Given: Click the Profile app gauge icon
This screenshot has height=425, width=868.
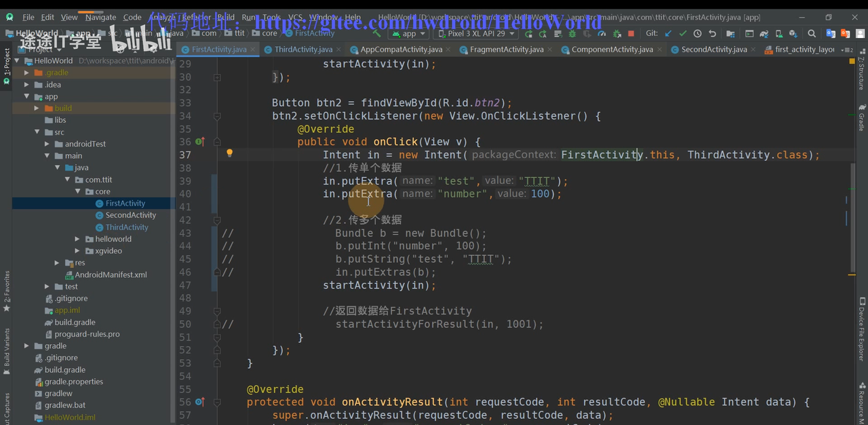Looking at the screenshot, I should click(x=601, y=33).
